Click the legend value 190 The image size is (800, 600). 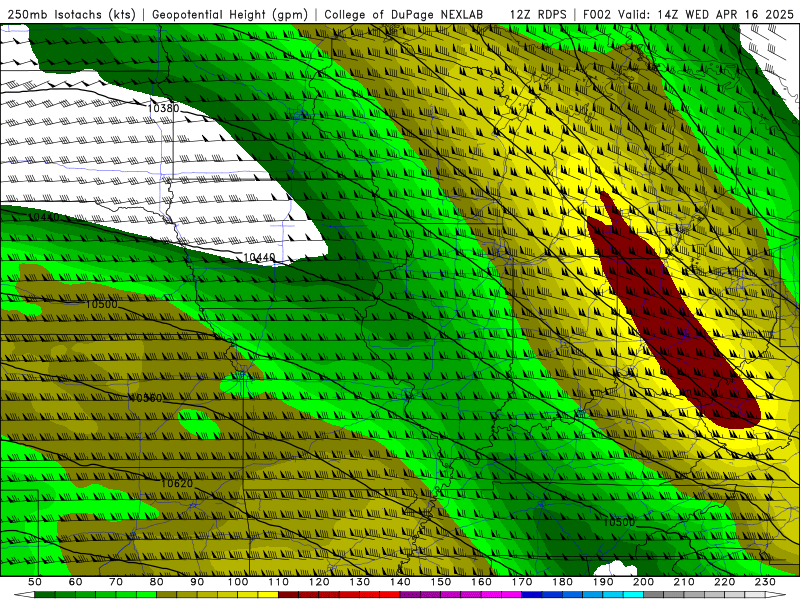pyautogui.click(x=603, y=582)
